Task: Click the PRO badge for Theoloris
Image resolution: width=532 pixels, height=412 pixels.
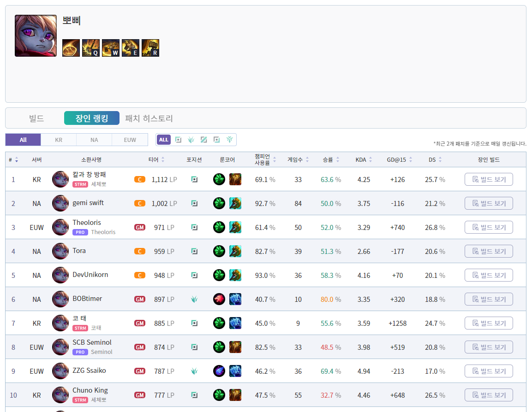Action: [80, 232]
